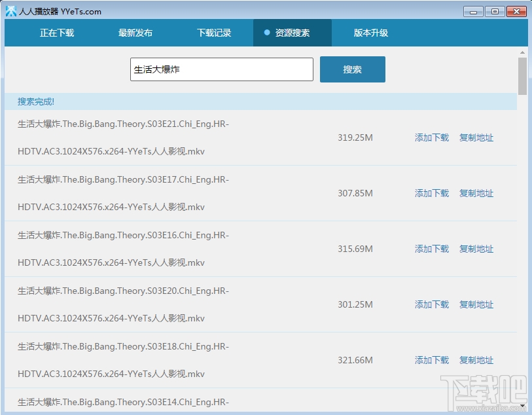Click the 搜索完成! status message
This screenshot has width=532, height=415.
(x=36, y=102)
